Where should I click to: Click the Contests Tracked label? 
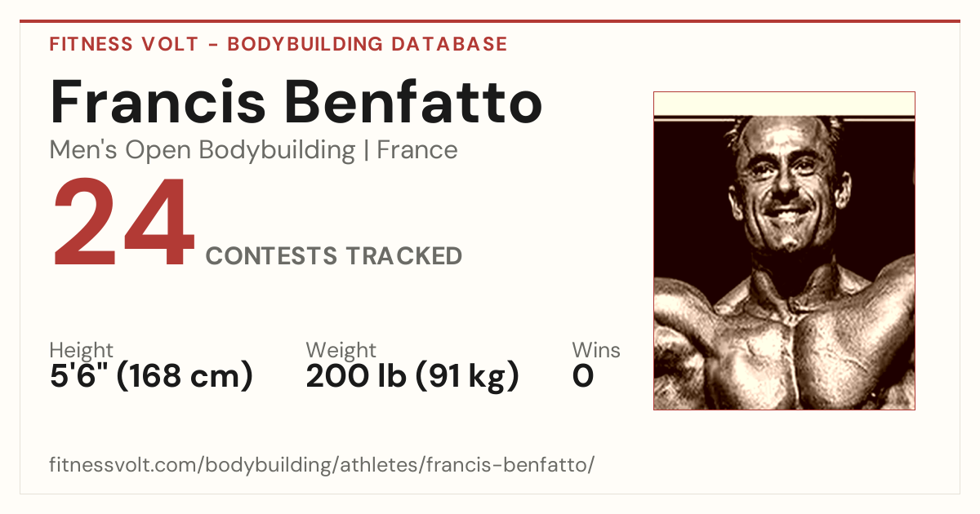click(x=334, y=256)
